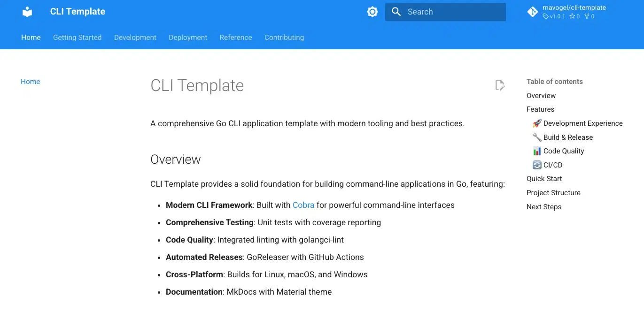Open the Getting Started tab
The width and height of the screenshot is (644, 312).
coord(77,38)
